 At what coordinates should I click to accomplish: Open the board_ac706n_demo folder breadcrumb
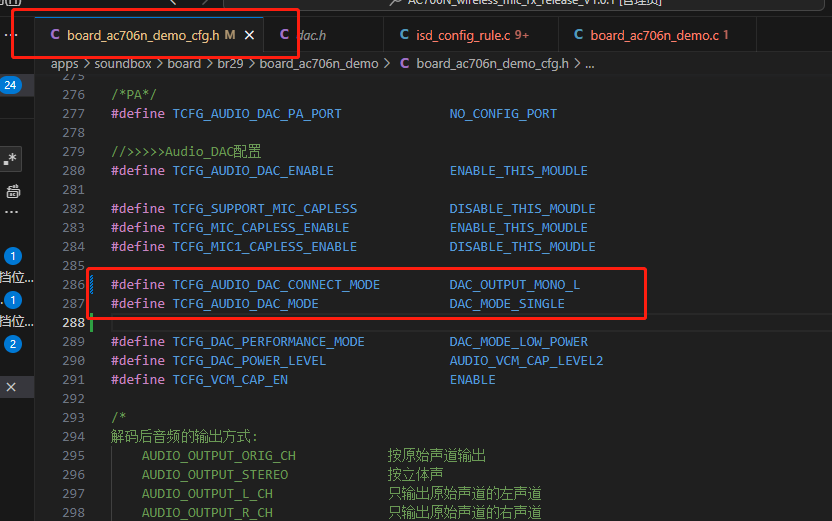pyautogui.click(x=318, y=64)
